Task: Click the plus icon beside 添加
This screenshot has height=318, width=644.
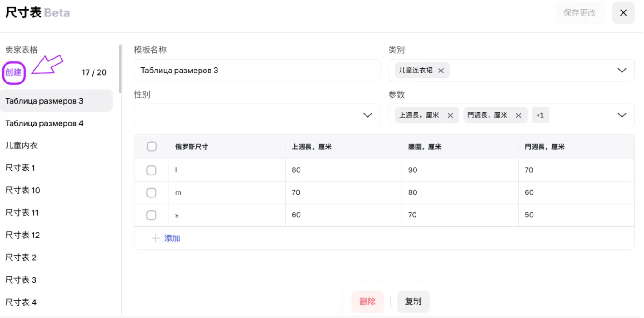Action: 156,238
